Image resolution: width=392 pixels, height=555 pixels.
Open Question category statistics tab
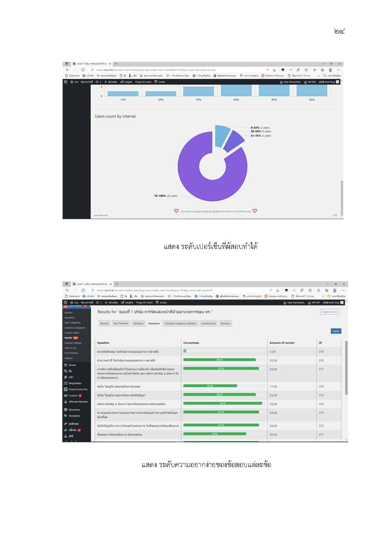pos(180,323)
